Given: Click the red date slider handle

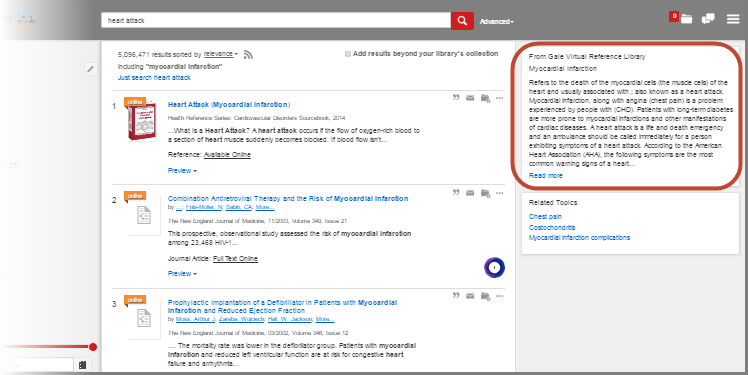Looking at the screenshot, I should coord(93,347).
